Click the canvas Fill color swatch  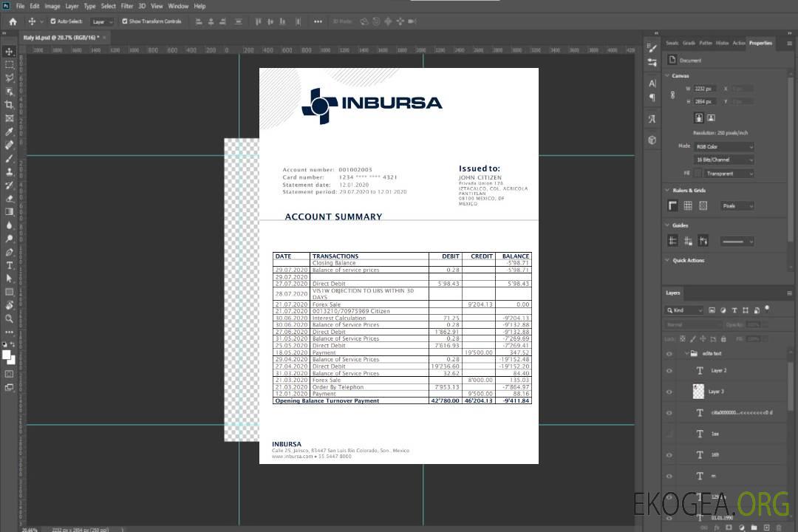pos(698,174)
